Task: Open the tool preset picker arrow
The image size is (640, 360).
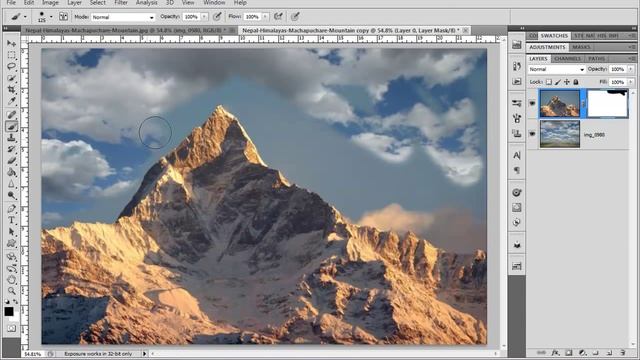Action: 25,17
